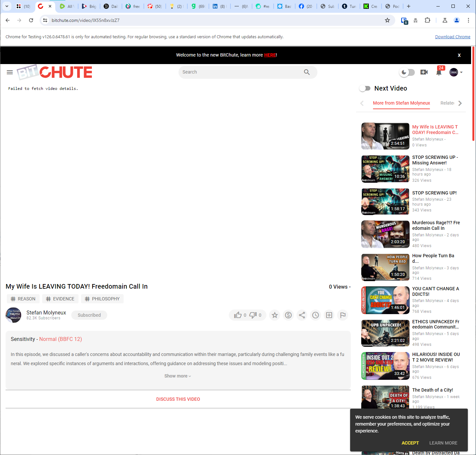Open Stefan Molyneux channel avatar
Screen dimensions: 476x455
(x=13, y=315)
